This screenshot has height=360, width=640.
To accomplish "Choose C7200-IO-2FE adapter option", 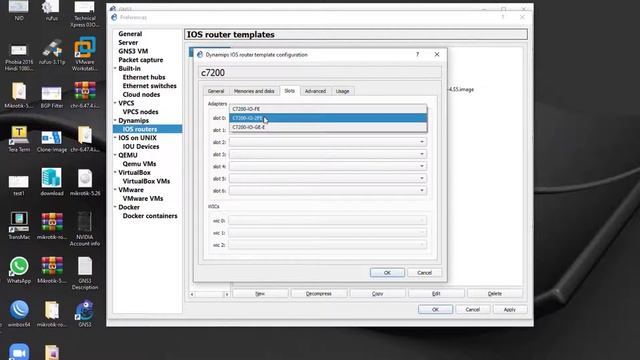I will (328, 118).
